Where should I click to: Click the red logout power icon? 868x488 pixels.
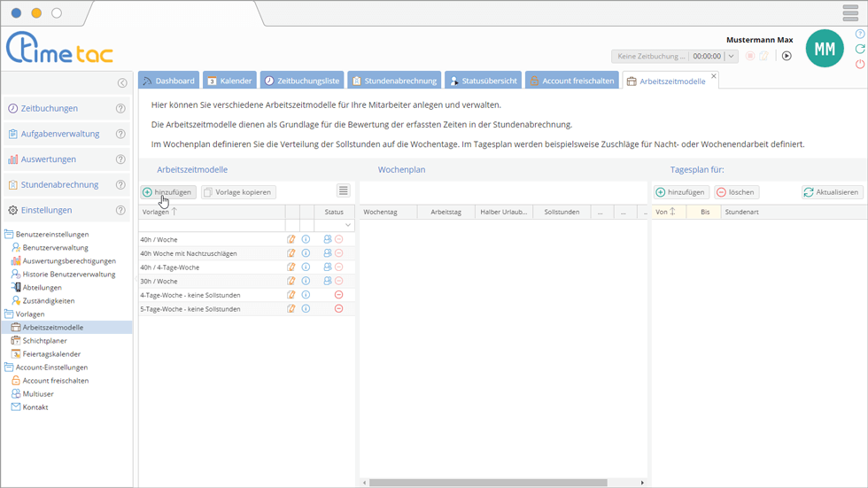(860, 65)
